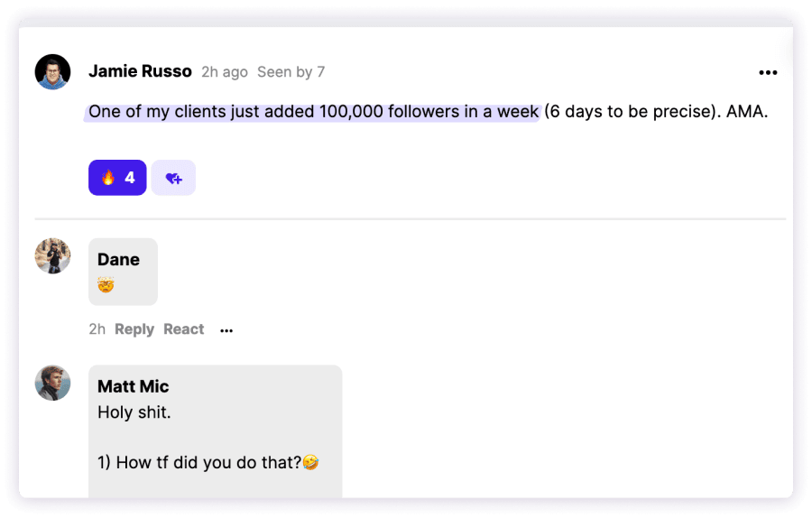Add a new reaction with heart-plus icon
Screen dimensions: 812x518
click(x=173, y=178)
